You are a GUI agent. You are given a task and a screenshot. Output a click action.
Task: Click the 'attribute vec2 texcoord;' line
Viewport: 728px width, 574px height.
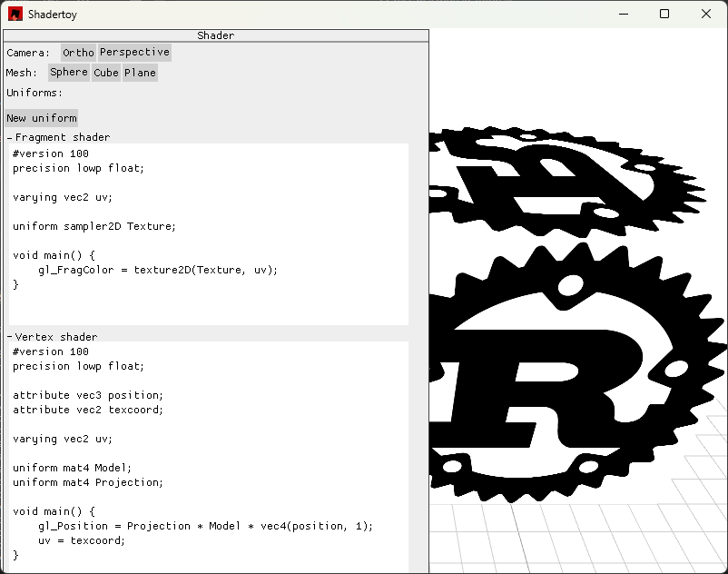[88, 410]
